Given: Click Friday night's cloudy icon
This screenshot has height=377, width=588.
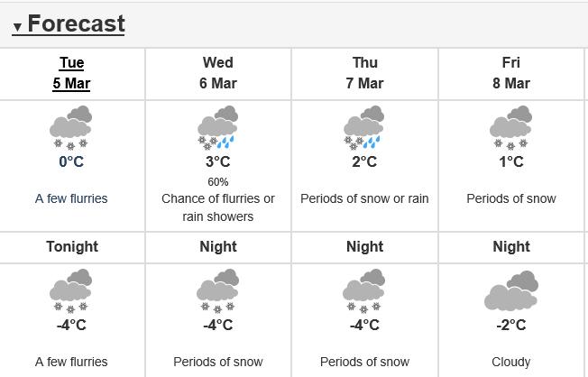Looking at the screenshot, I should (511, 290).
